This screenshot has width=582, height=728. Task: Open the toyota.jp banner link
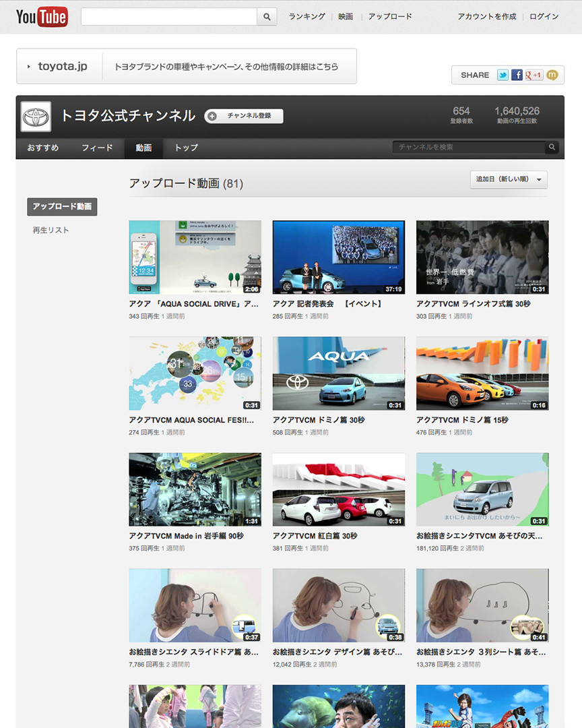tap(187, 66)
